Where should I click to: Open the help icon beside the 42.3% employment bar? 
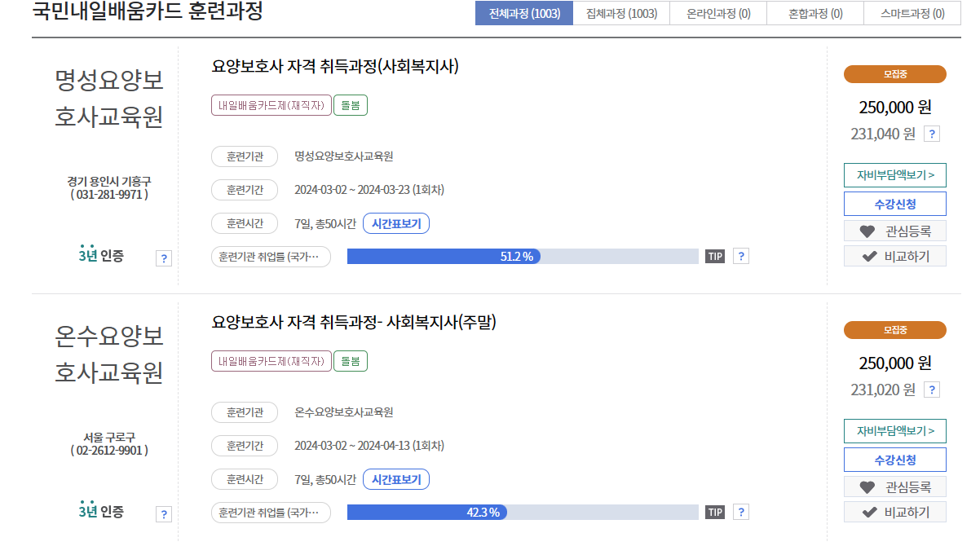(740, 512)
